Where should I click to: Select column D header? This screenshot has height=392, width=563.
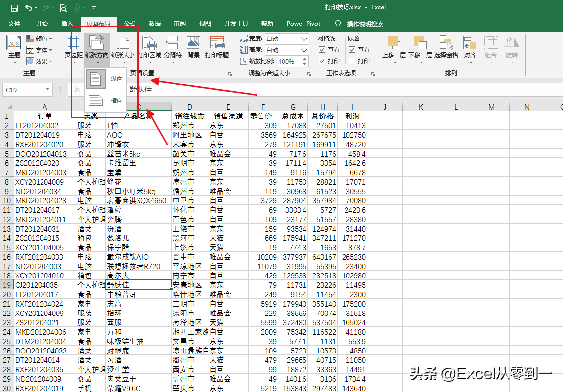190,107
